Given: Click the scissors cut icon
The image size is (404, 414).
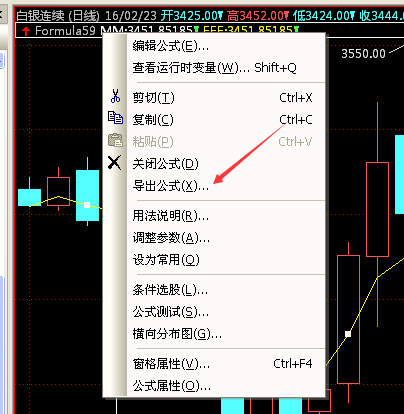Looking at the screenshot, I should [x=115, y=96].
